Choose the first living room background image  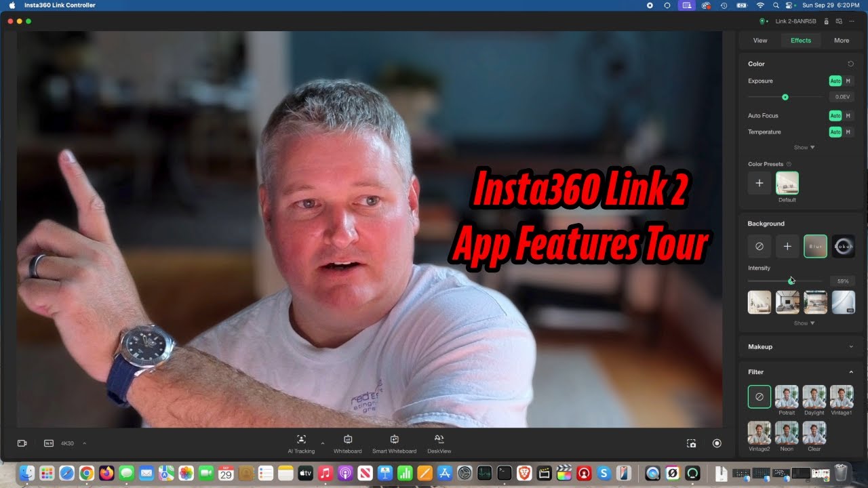coord(759,302)
